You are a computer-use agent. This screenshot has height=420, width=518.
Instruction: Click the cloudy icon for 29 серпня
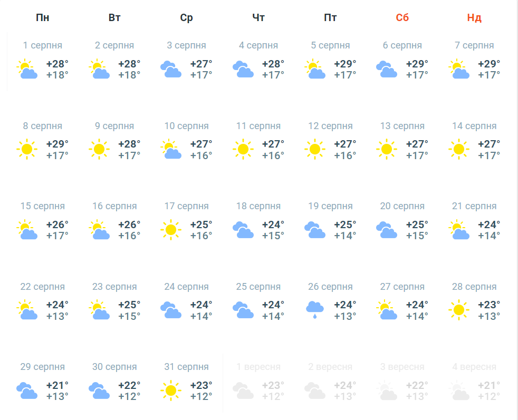pos(27,390)
